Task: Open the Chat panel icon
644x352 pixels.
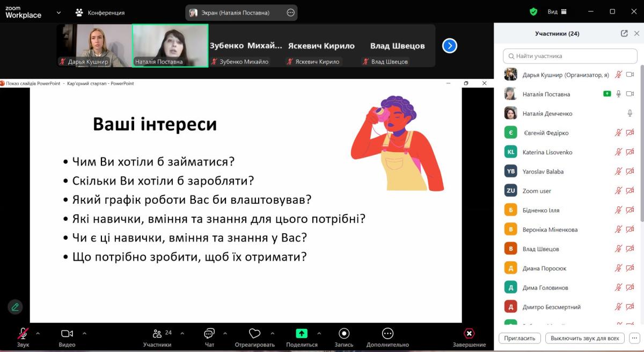Action: point(209,334)
